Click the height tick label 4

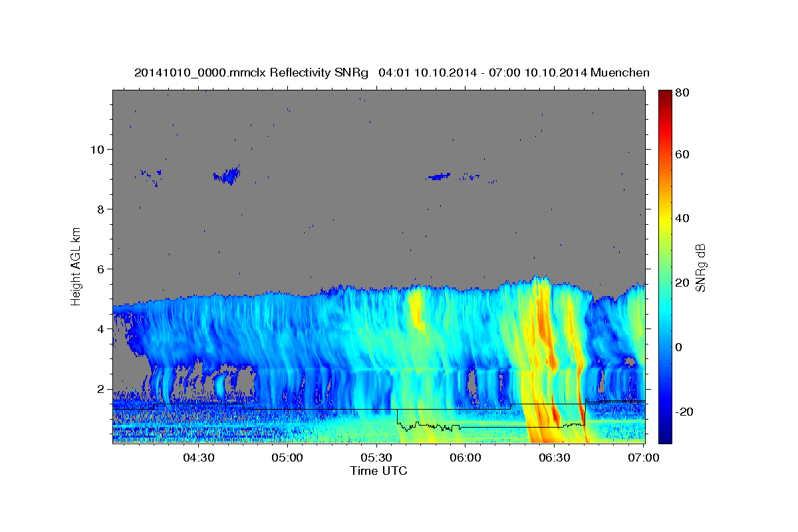click(x=100, y=329)
